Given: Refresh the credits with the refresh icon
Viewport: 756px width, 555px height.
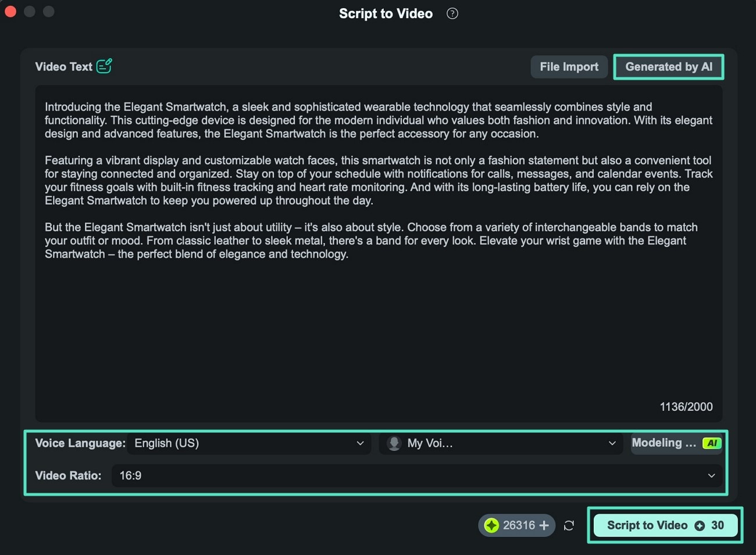Looking at the screenshot, I should point(569,525).
